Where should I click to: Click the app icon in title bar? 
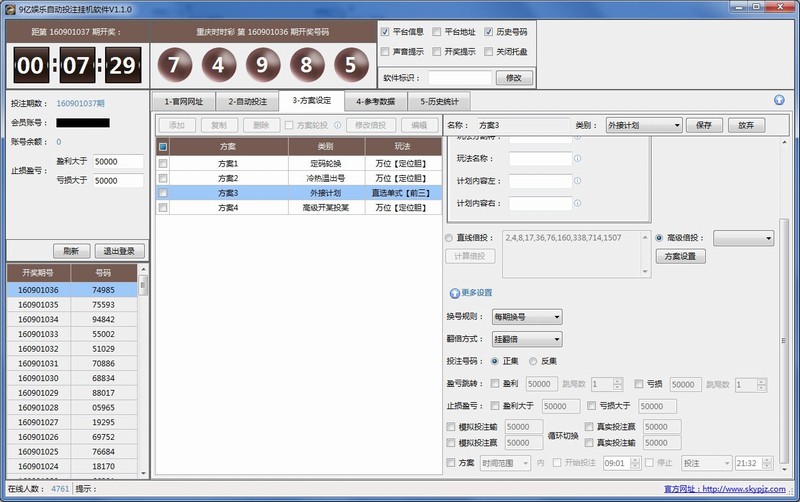[x=9, y=8]
